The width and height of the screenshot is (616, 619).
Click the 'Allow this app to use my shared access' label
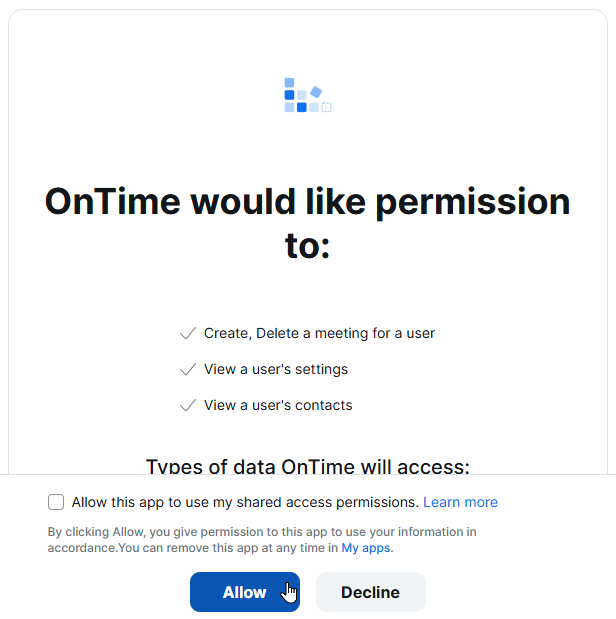[245, 502]
